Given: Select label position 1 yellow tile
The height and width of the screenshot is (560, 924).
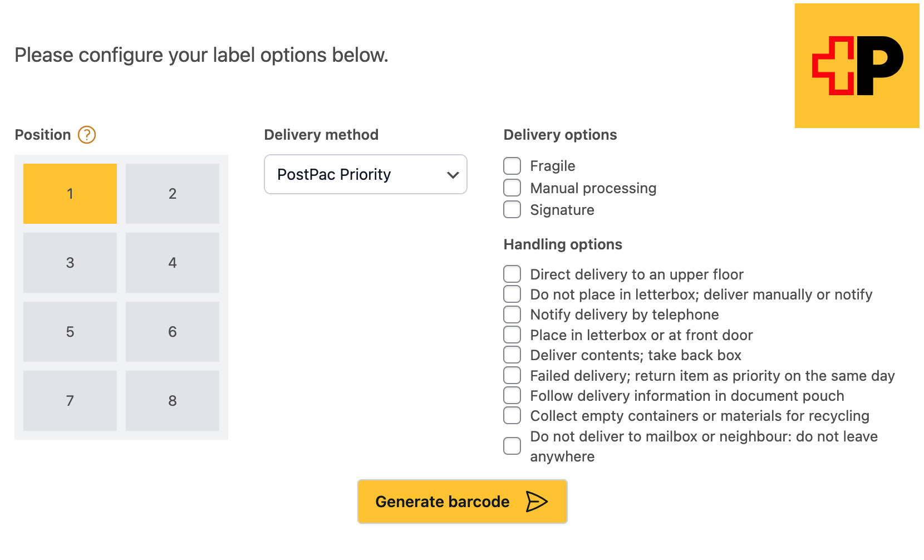Looking at the screenshot, I should 70,194.
